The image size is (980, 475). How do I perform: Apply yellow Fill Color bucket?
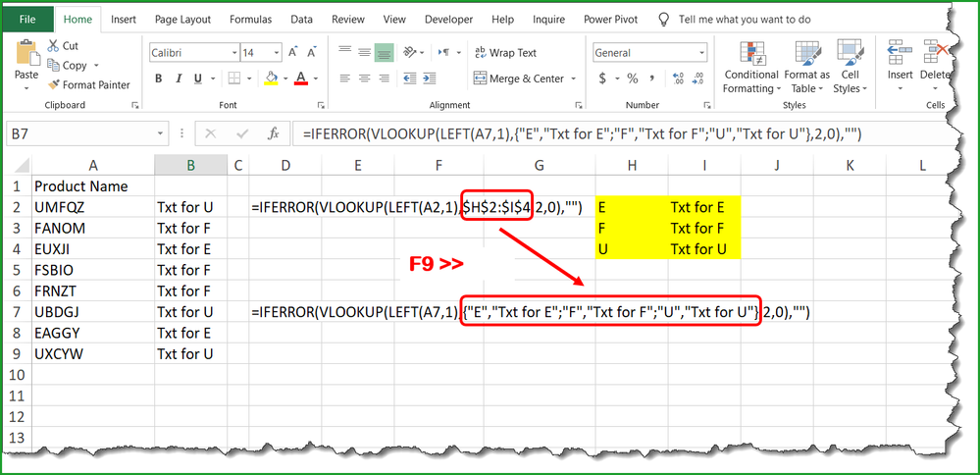pos(272,79)
